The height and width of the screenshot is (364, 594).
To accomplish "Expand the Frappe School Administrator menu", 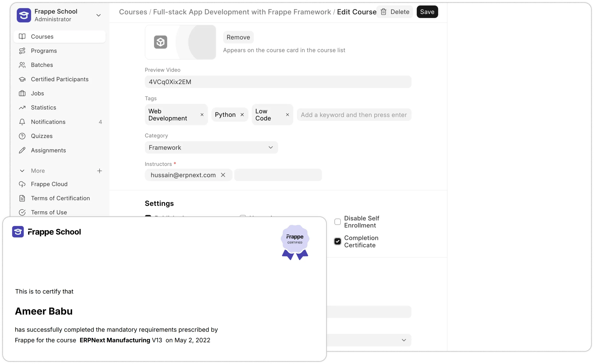I will pos(99,15).
